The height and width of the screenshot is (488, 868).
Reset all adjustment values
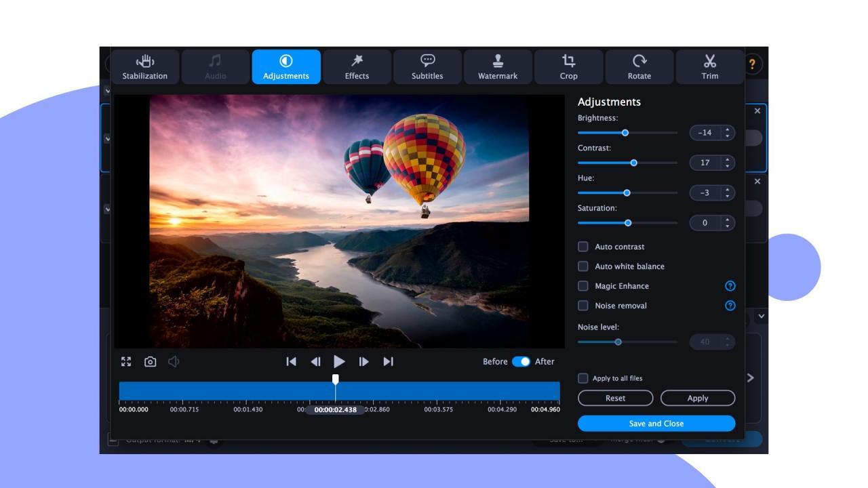615,398
